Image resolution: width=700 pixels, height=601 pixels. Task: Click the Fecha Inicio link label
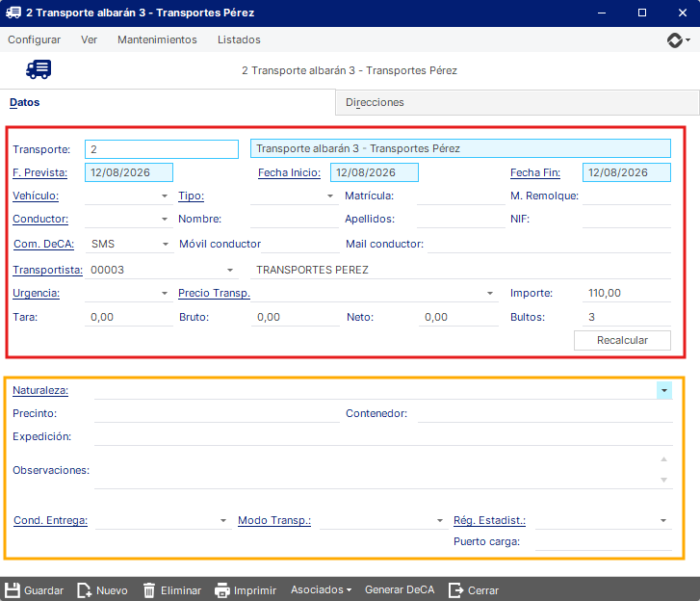289,172
